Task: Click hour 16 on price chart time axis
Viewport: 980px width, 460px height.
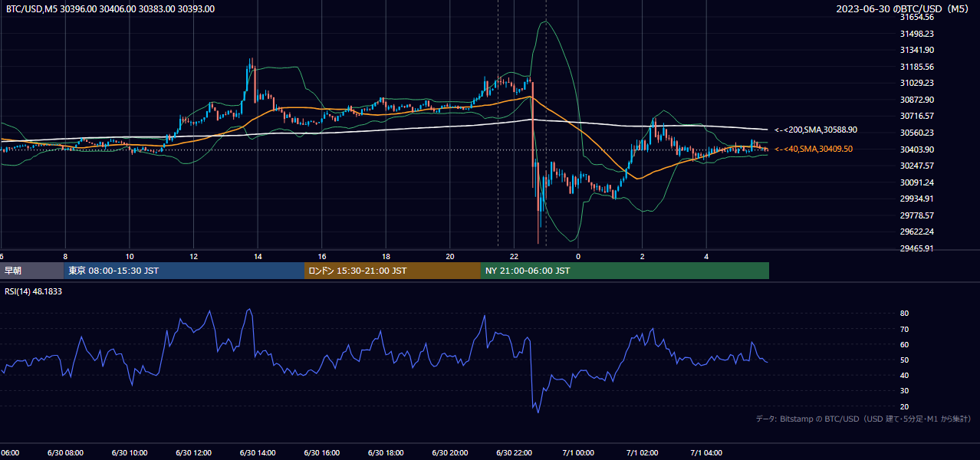Action: [322, 256]
